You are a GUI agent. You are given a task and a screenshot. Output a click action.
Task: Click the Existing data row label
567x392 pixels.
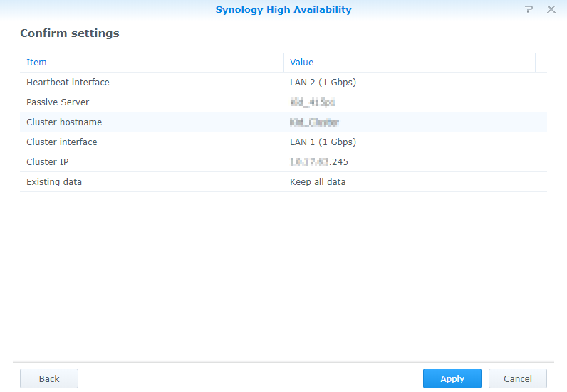click(54, 181)
